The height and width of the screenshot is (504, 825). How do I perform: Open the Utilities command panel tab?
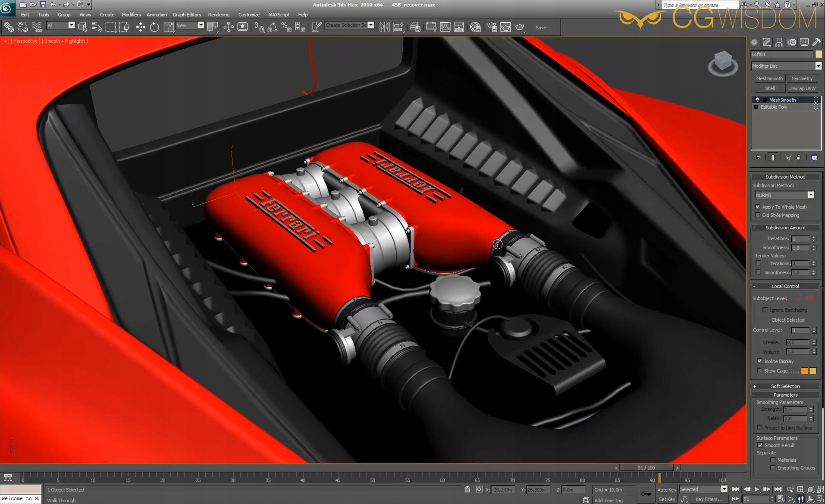point(816,42)
